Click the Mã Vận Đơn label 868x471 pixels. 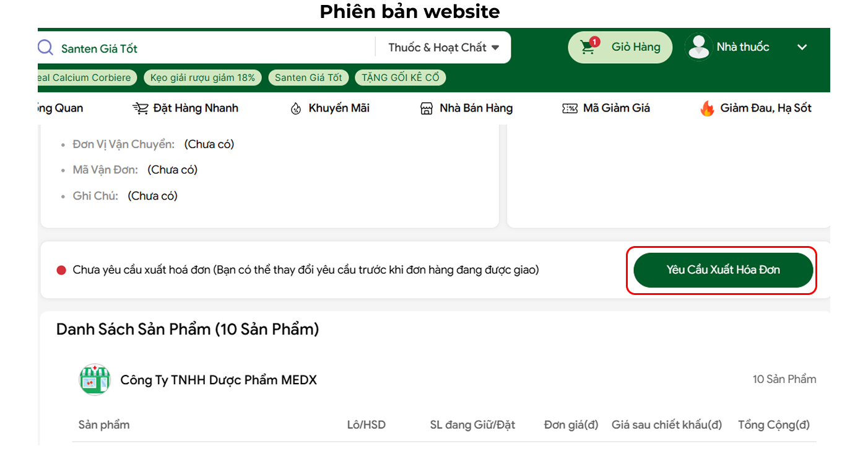point(105,170)
